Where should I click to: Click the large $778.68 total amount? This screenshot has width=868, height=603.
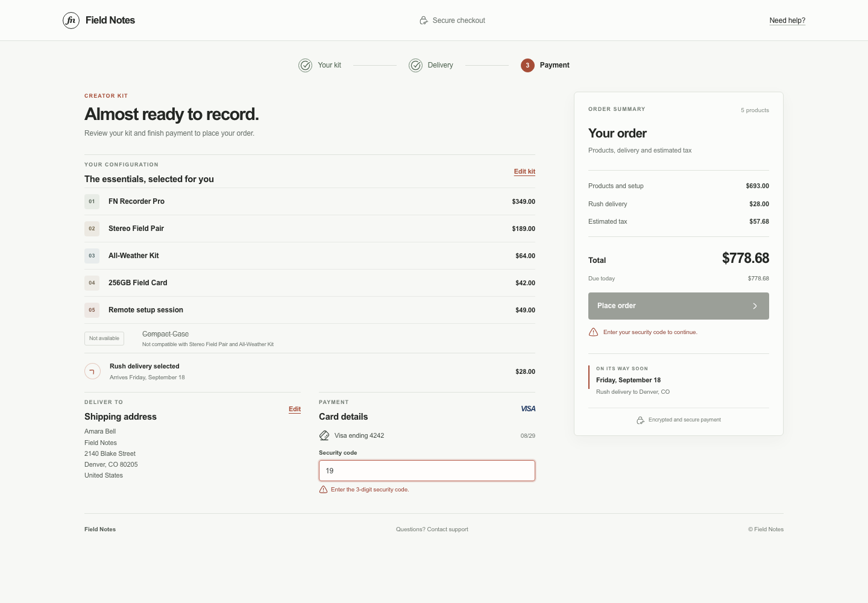coord(746,258)
